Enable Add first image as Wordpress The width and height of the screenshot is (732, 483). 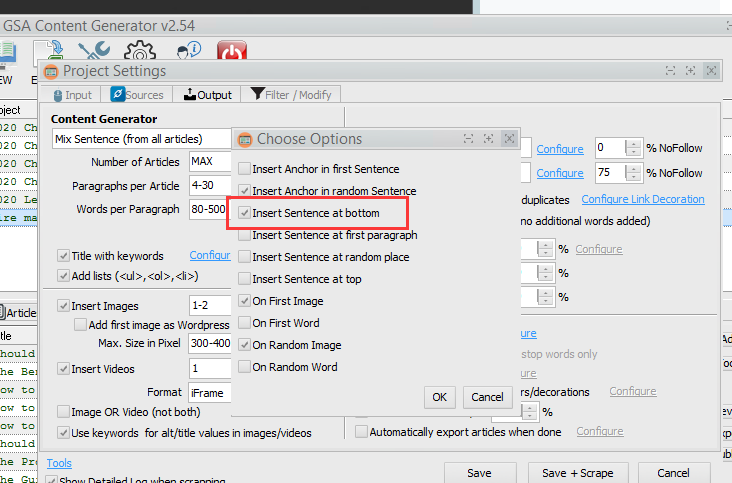80,325
